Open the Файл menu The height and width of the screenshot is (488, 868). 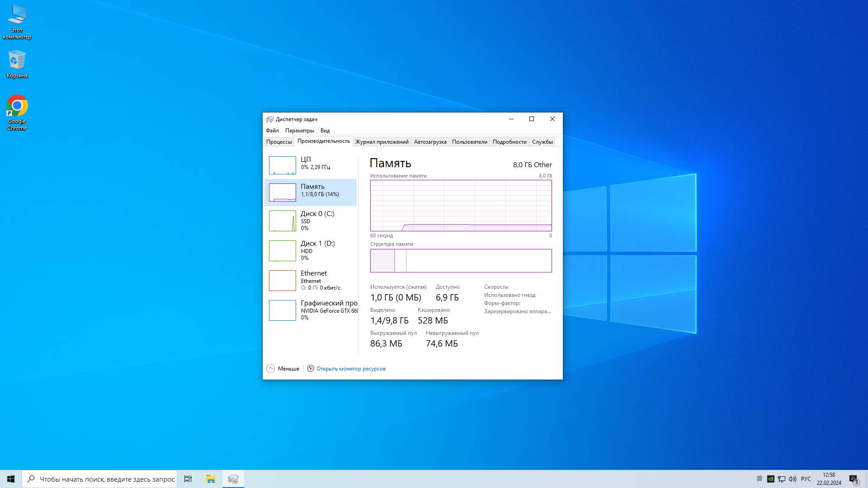(x=272, y=131)
